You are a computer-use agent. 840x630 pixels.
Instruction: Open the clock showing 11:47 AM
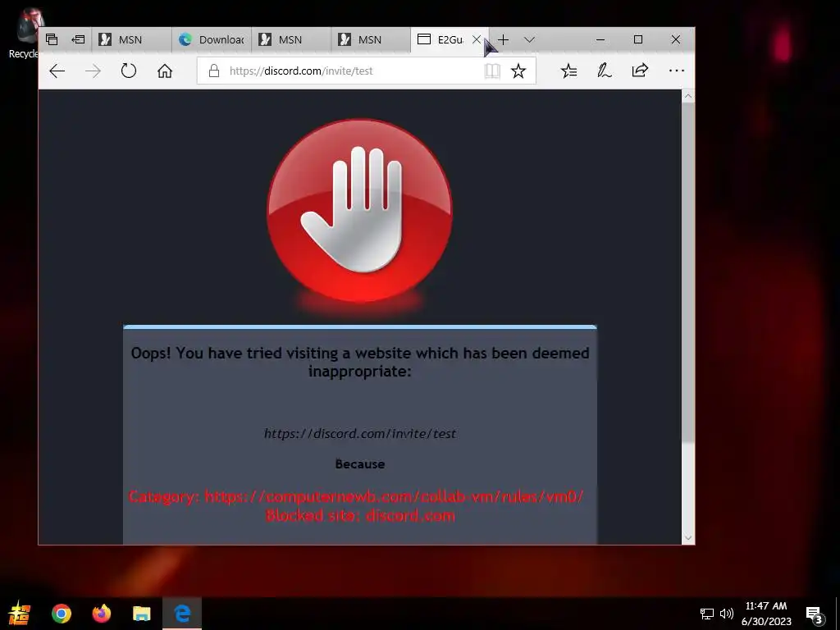766,614
